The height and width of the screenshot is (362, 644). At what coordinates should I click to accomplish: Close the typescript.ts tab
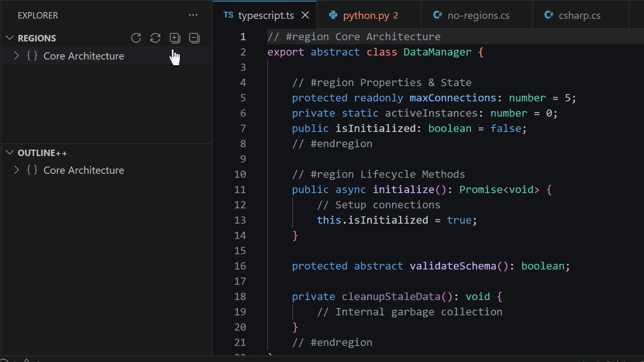click(305, 15)
